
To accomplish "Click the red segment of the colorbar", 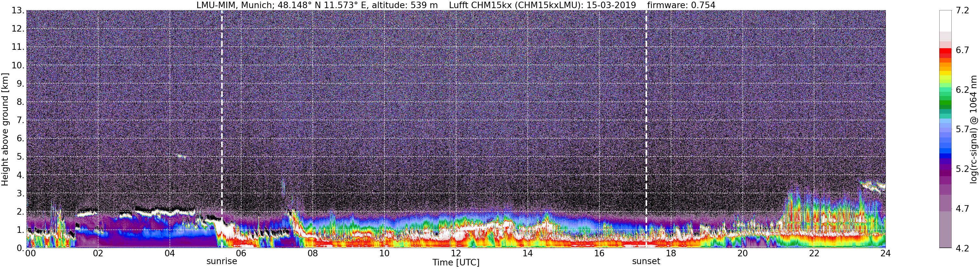I will pos(945,51).
